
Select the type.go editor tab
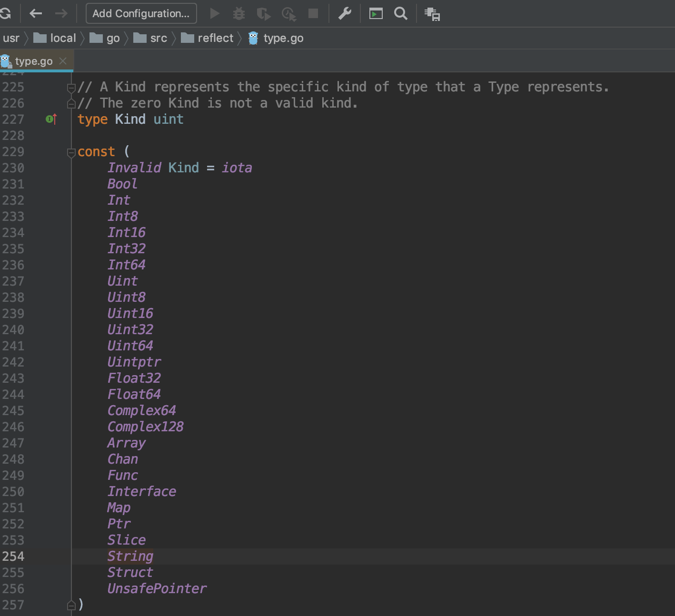33,61
